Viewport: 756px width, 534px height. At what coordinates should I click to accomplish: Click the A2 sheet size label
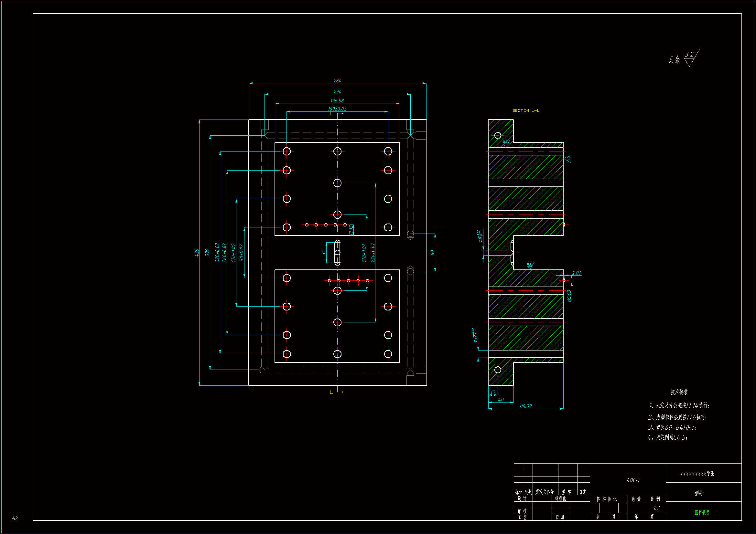pyautogui.click(x=15, y=518)
